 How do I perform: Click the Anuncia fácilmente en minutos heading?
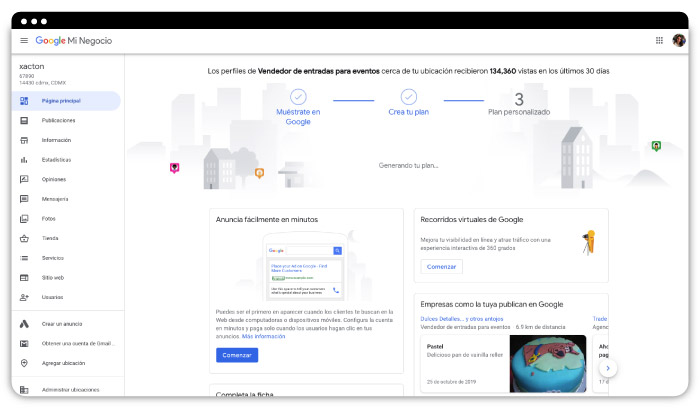(267, 220)
